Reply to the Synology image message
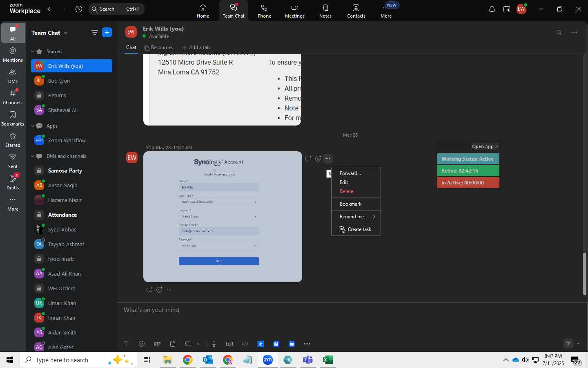The height and width of the screenshot is (368, 588). 308,159
